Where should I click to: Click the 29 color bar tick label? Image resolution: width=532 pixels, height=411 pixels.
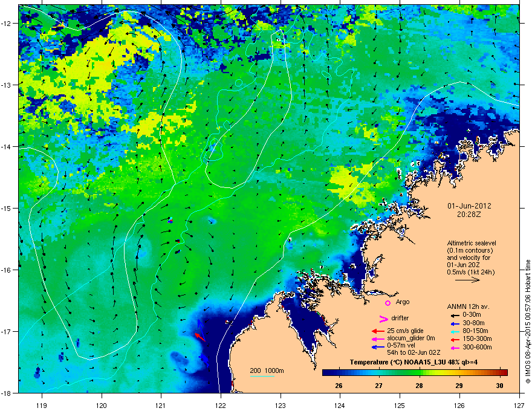click(x=459, y=386)
